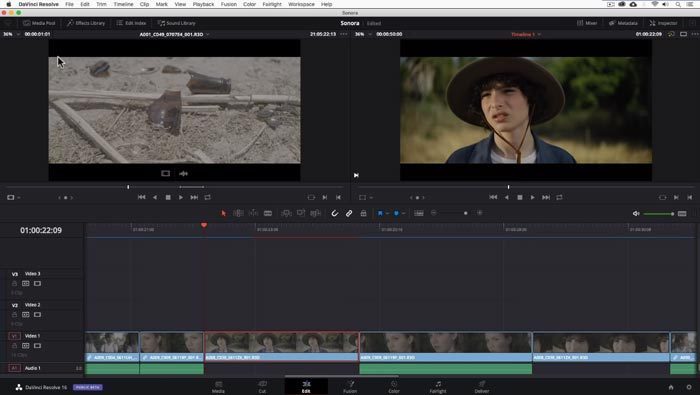Open the Media Pool panel
The width and height of the screenshot is (700, 395).
[x=39, y=23]
